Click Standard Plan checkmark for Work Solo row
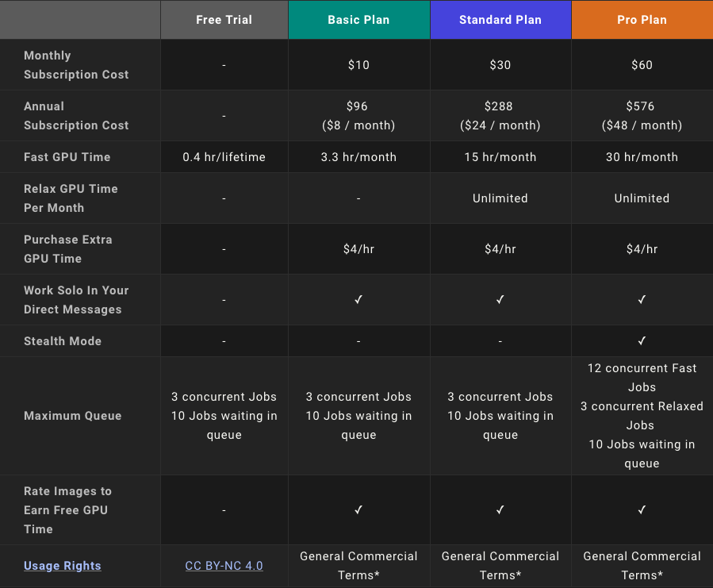Screen dimensions: 713x588 click(x=500, y=299)
